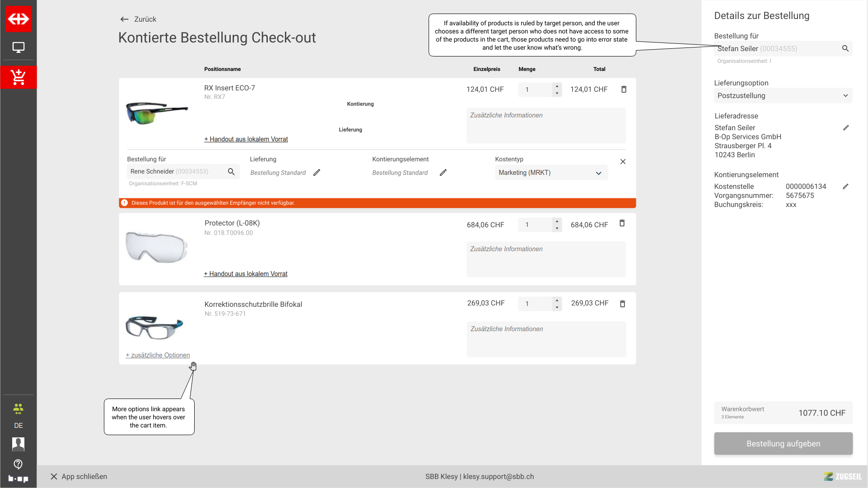
Task: Increase quantity of Korrektionsschutzbrille Bifokal
Action: [557, 300]
